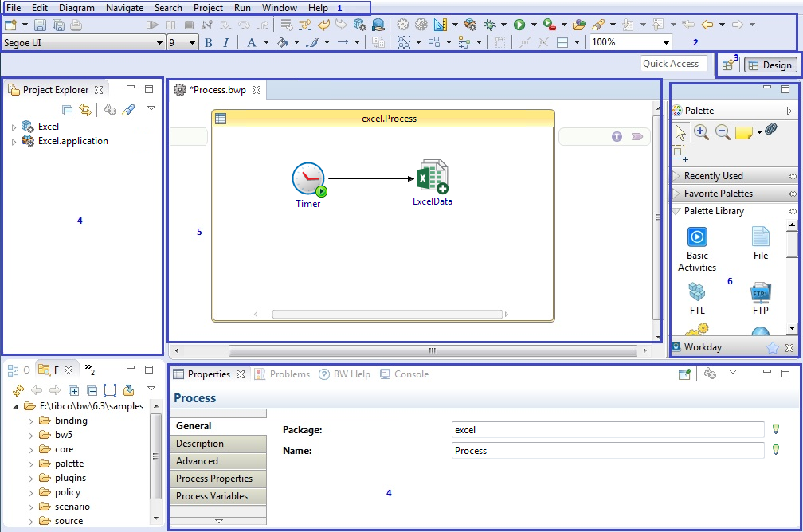This screenshot has height=532, width=803.
Task: Expand the Excel.application project node
Action: coord(14,142)
